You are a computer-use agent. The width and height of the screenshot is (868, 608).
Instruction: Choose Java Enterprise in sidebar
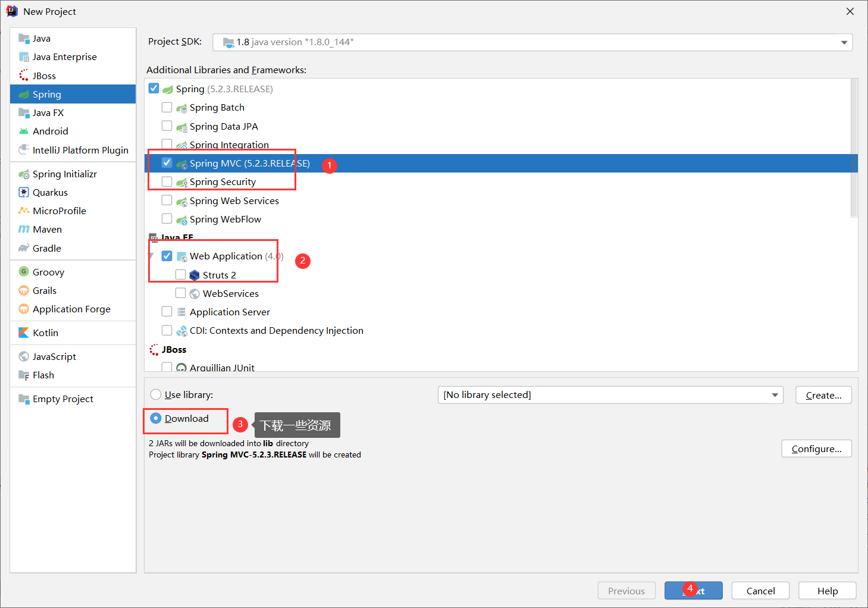click(x=73, y=57)
